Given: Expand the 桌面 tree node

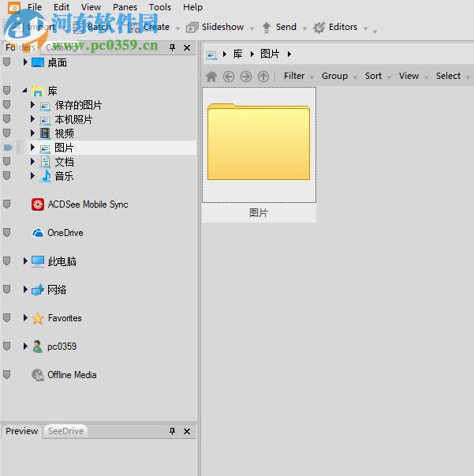Looking at the screenshot, I should tap(25, 62).
